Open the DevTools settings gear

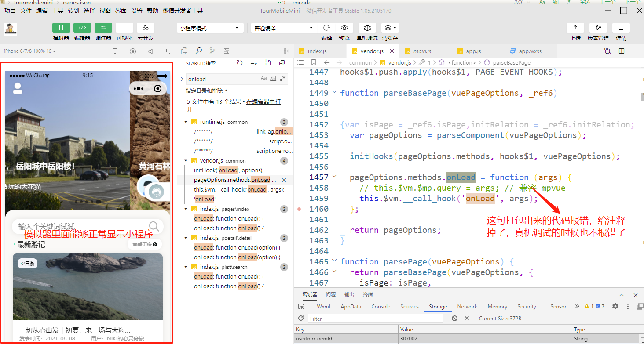pyautogui.click(x=615, y=306)
